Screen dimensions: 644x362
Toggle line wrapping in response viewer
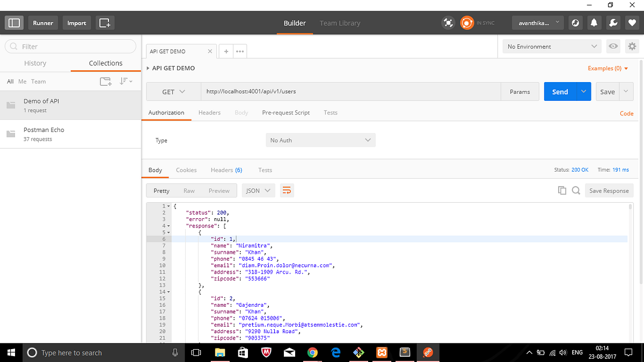[x=287, y=190]
